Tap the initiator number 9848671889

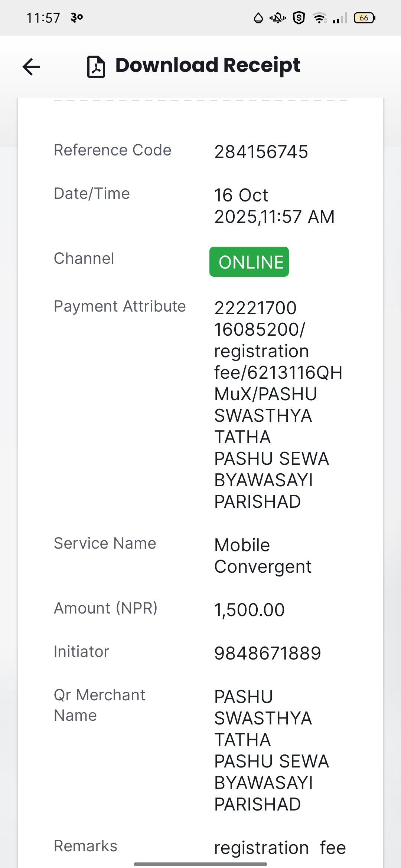(268, 654)
